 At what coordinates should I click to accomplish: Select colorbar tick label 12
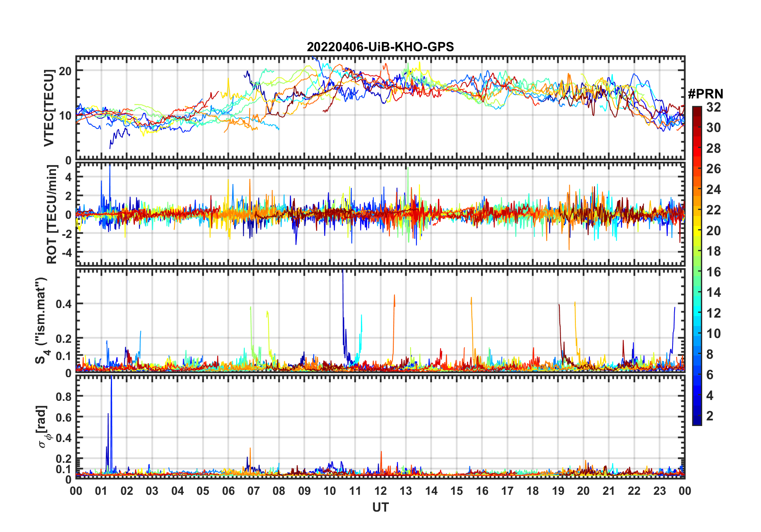pos(713,313)
